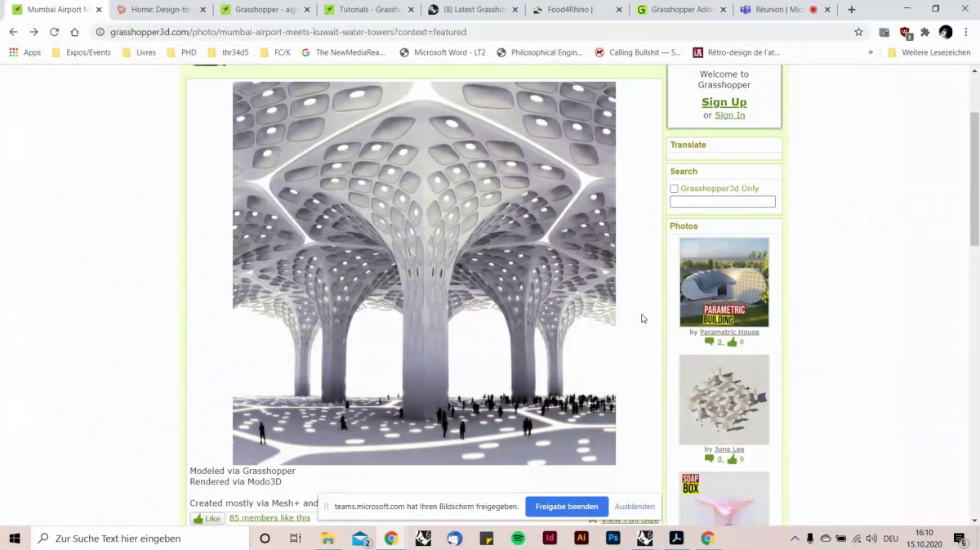The height and width of the screenshot is (550, 980).
Task: Open the Chrome three-dot menu
Action: [966, 32]
